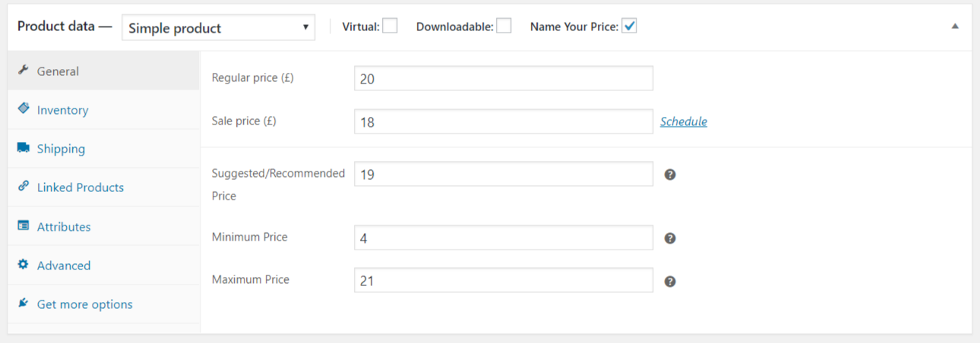Focus the Maximum Price input field
The image size is (980, 343).
[503, 281]
